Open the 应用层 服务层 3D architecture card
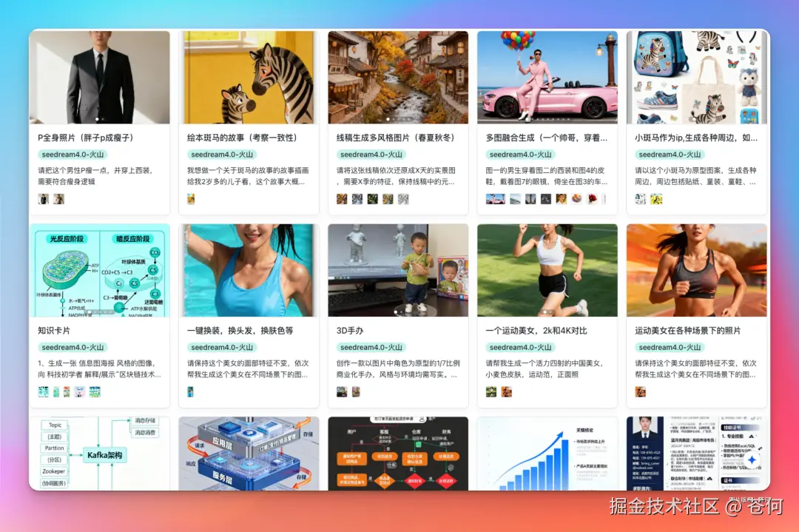The image size is (799, 532). pyautogui.click(x=249, y=454)
